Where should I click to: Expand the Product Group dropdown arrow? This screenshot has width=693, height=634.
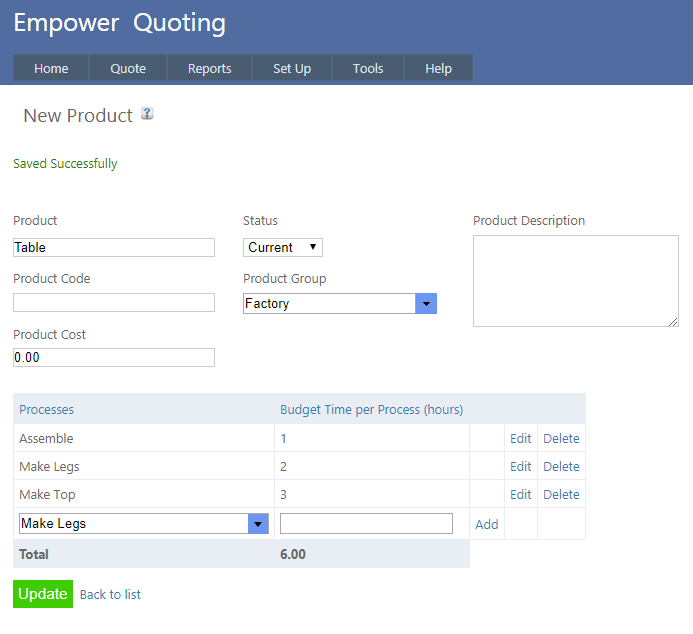(426, 304)
